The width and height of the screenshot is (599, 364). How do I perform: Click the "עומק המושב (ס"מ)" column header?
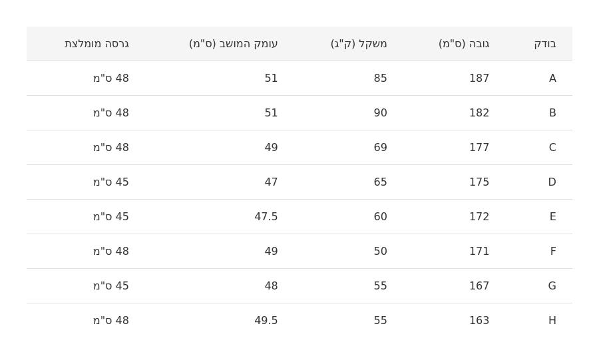click(x=233, y=44)
